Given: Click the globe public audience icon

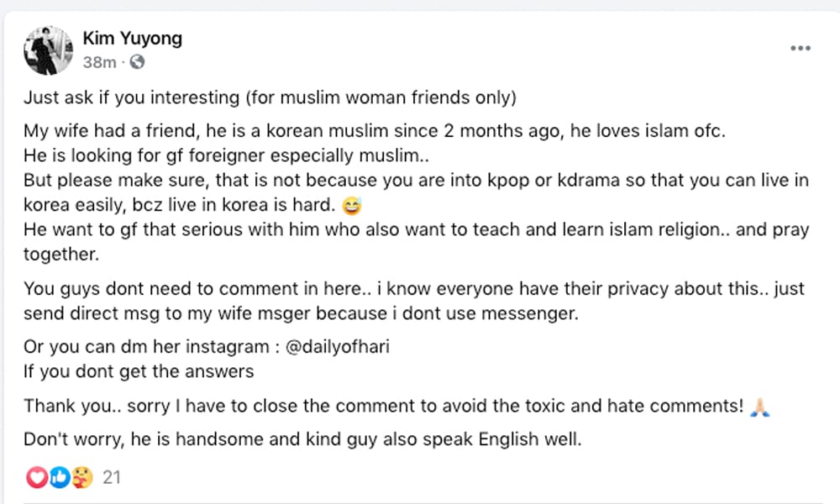Looking at the screenshot, I should tap(138, 62).
